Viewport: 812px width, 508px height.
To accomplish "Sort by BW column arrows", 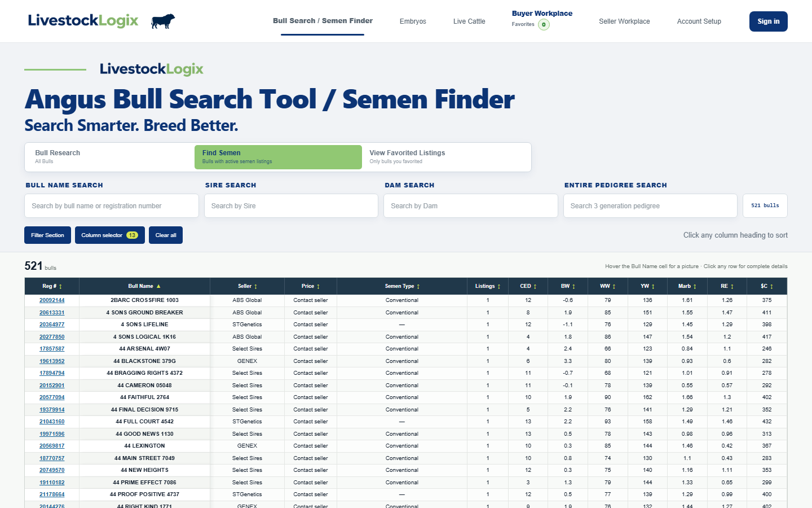I will point(573,287).
